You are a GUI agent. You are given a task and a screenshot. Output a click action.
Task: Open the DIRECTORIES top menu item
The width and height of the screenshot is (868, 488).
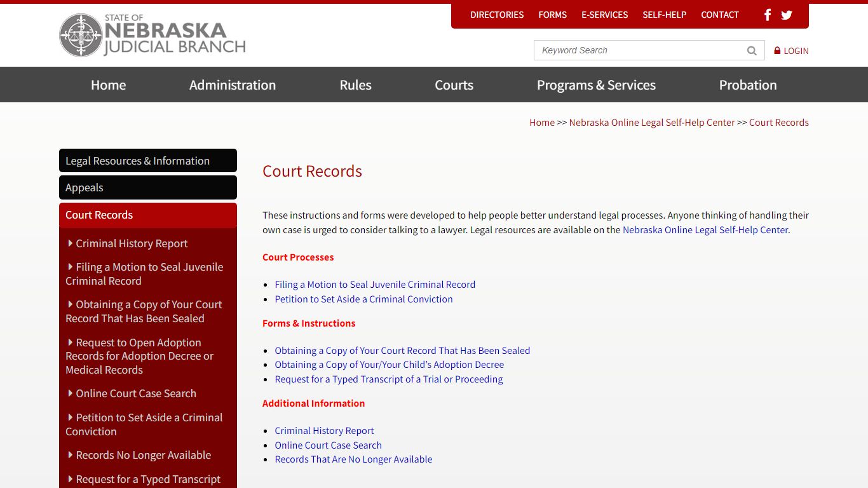point(497,15)
